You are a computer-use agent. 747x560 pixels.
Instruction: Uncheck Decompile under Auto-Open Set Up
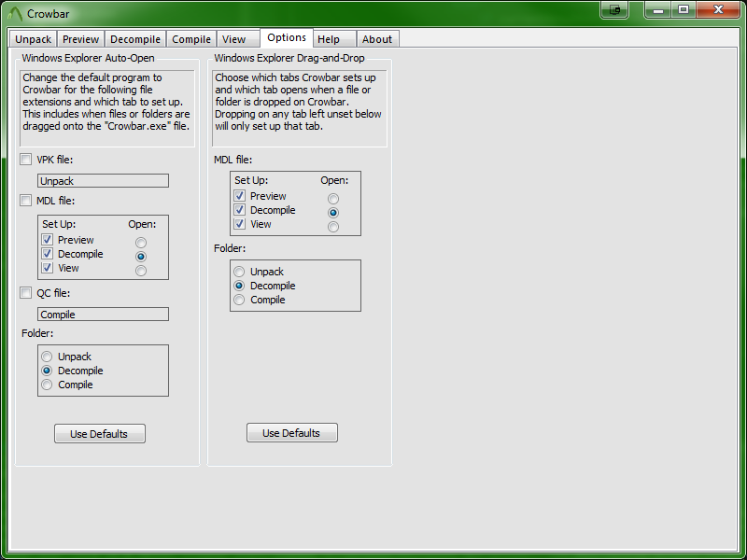pyautogui.click(x=48, y=254)
